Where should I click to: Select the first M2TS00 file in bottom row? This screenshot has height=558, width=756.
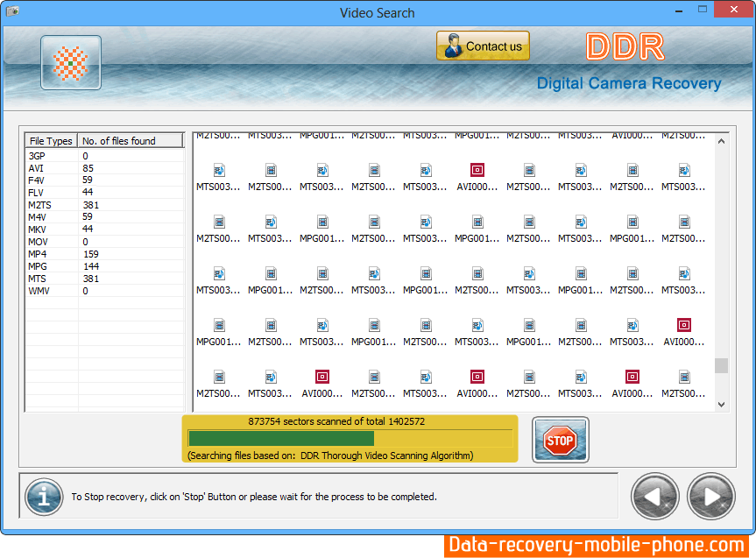[x=219, y=384]
